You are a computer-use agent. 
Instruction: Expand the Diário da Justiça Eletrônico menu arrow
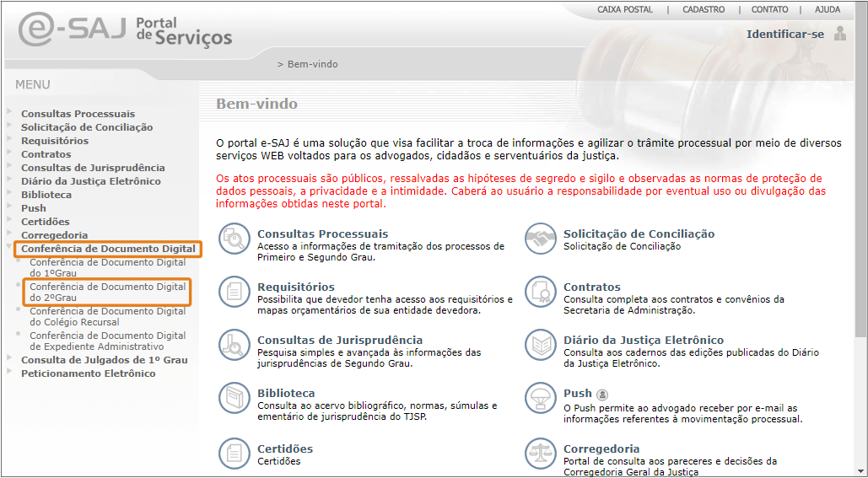click(9, 179)
